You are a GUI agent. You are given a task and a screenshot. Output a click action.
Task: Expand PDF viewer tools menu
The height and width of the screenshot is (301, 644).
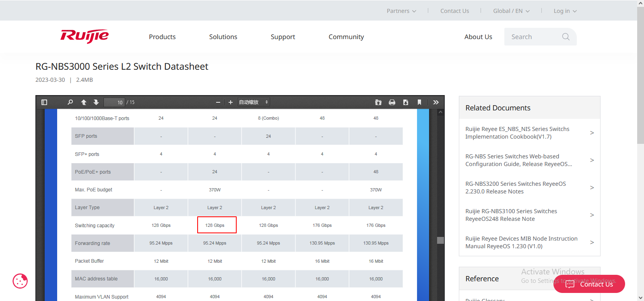point(436,102)
